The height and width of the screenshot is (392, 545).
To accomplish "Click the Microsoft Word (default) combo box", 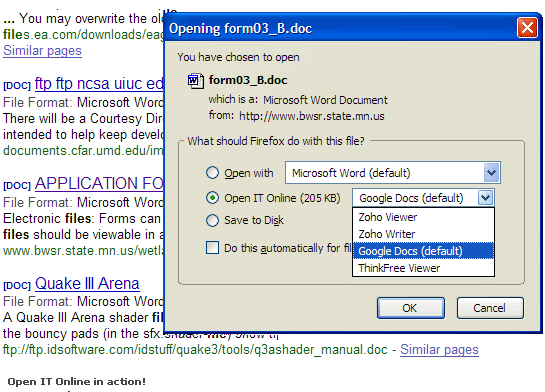I will (x=393, y=172).
